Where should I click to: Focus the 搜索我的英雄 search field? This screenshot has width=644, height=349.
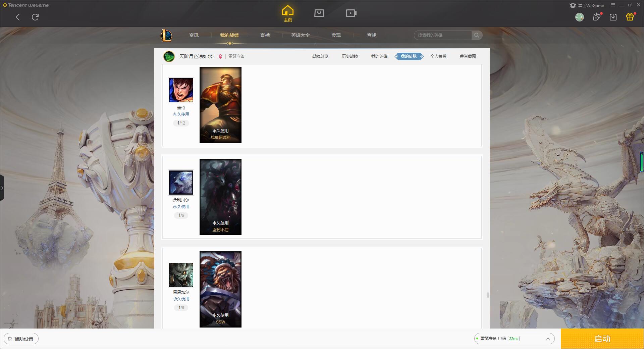[x=443, y=35]
